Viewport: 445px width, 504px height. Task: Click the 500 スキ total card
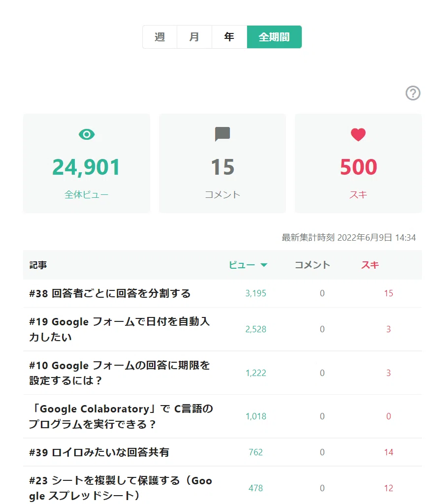pos(358,163)
